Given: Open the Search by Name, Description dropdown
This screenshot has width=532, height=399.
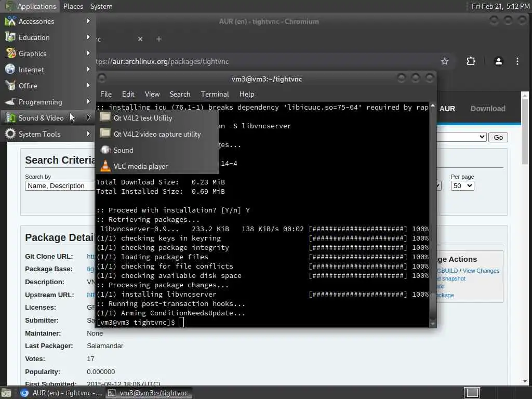Looking at the screenshot, I should click(x=60, y=185).
